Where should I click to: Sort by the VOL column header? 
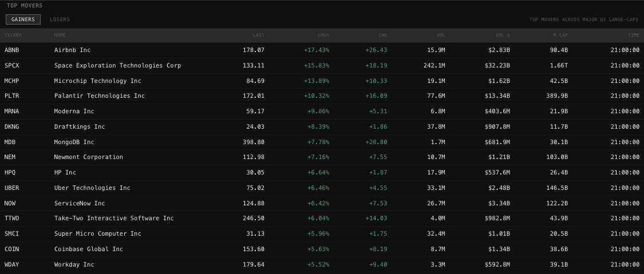[x=441, y=35]
